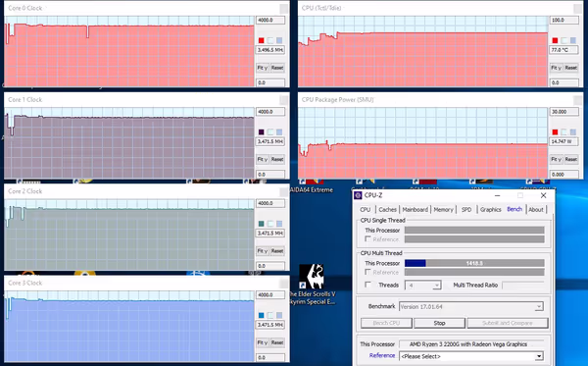
Task: Close the Core 2 Clock graph window
Action: coord(284,191)
